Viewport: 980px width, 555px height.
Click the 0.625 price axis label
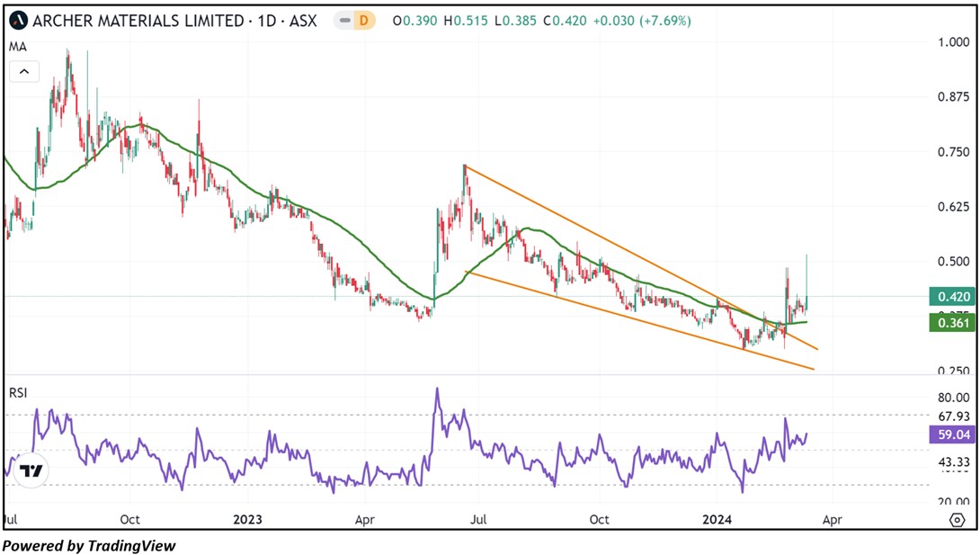pyautogui.click(x=954, y=207)
